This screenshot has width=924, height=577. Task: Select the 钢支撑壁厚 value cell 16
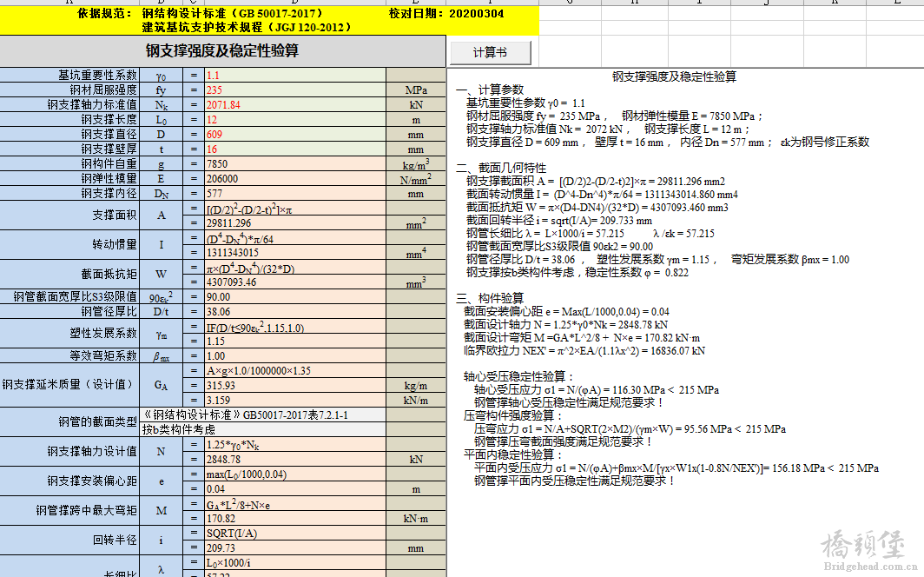click(295, 149)
